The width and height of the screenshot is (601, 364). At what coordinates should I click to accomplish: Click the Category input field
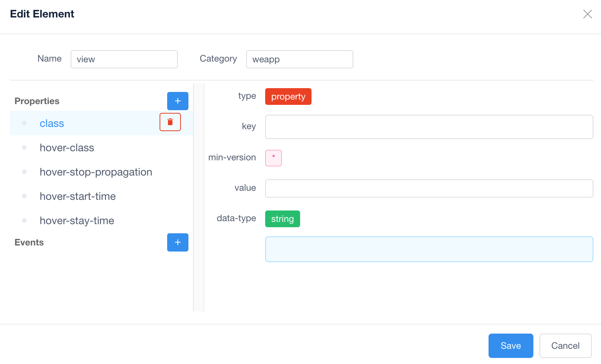coord(300,59)
